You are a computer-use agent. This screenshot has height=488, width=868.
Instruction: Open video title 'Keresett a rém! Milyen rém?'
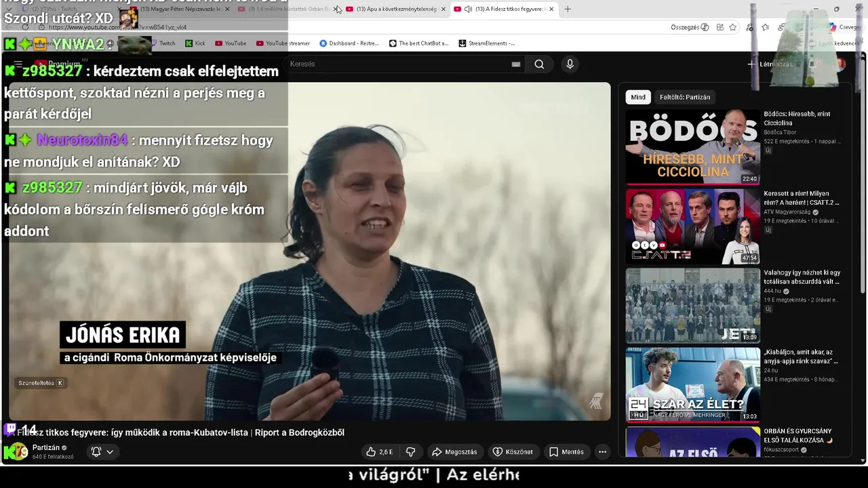(802, 198)
